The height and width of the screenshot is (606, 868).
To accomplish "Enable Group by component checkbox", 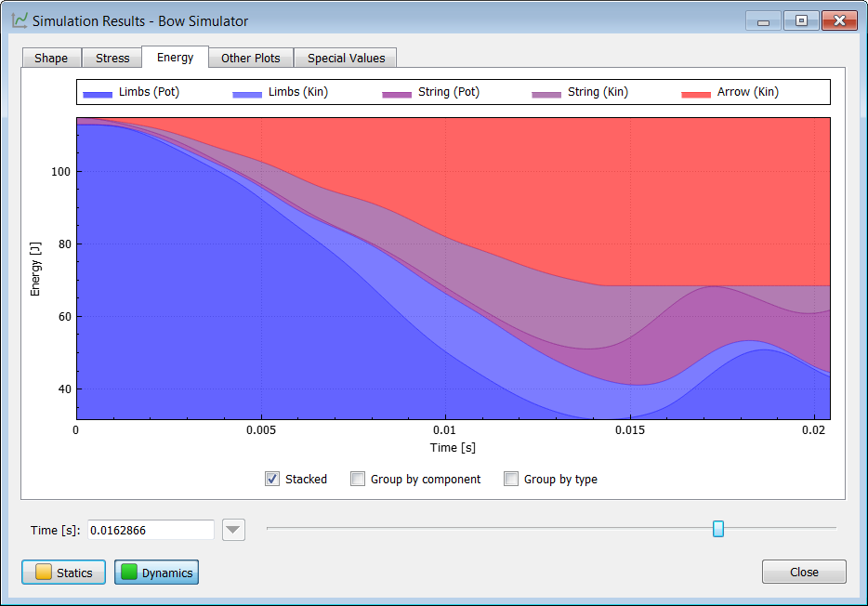I will pyautogui.click(x=358, y=479).
